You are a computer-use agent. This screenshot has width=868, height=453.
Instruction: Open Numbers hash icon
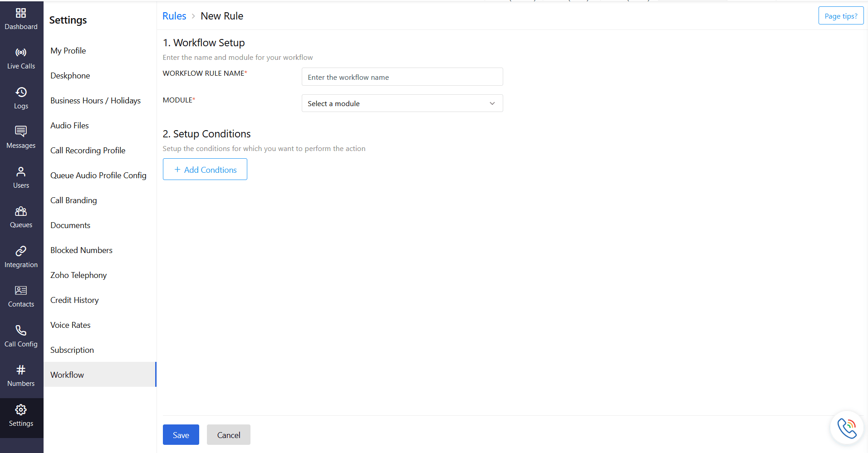(21, 370)
